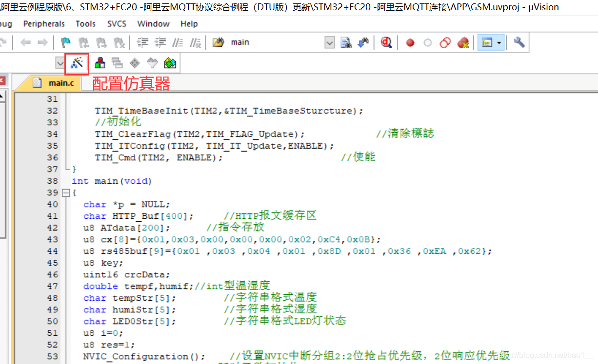This screenshot has height=364, width=598.
Task: Click the Manage Multi-Project Workspace icon
Action: tap(117, 63)
